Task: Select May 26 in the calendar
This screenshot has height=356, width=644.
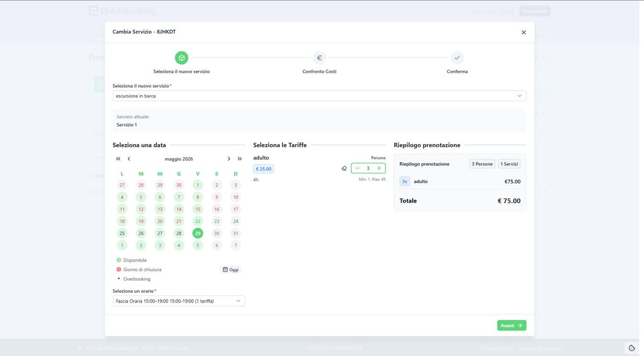Action: tap(141, 233)
